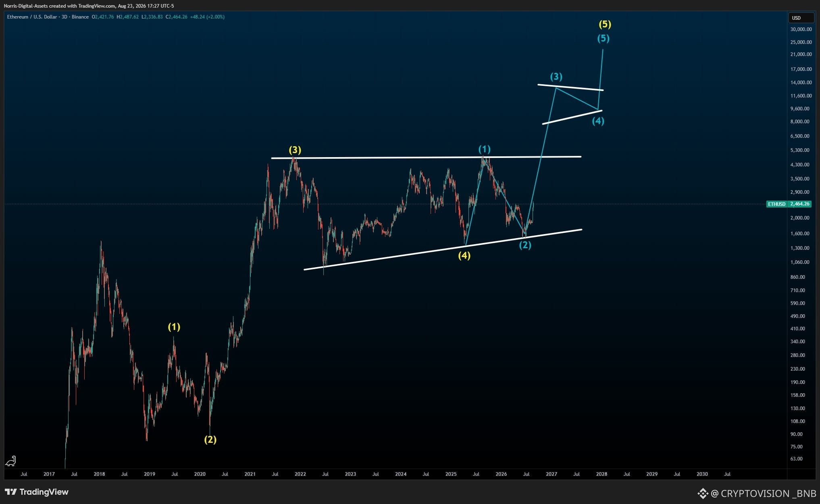Screen dimensions: 820x504
Task: Select the blue (3) wave label
Action: click(x=556, y=76)
